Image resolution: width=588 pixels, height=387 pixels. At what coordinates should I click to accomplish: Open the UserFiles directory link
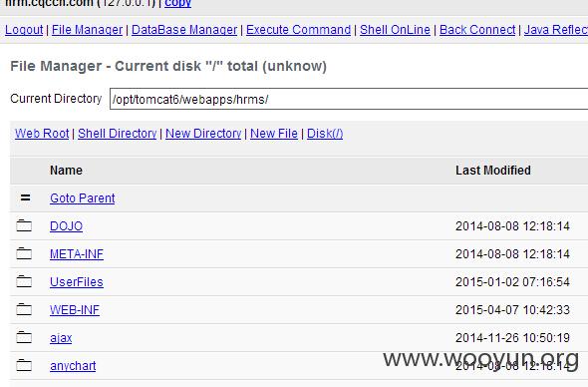[77, 282]
